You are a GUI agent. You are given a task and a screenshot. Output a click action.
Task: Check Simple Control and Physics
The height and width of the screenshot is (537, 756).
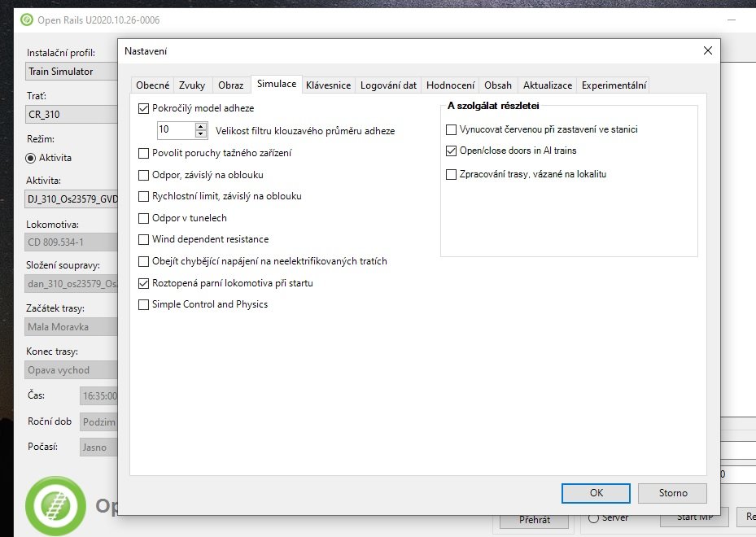click(144, 305)
